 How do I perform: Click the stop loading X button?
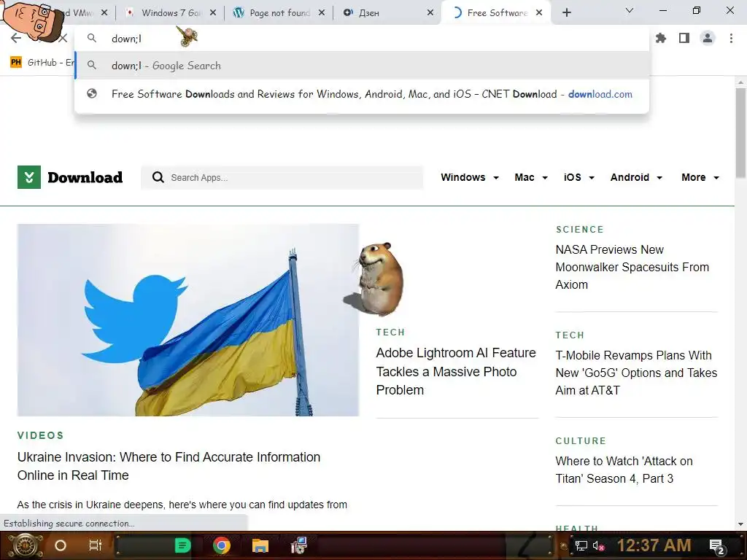63,38
